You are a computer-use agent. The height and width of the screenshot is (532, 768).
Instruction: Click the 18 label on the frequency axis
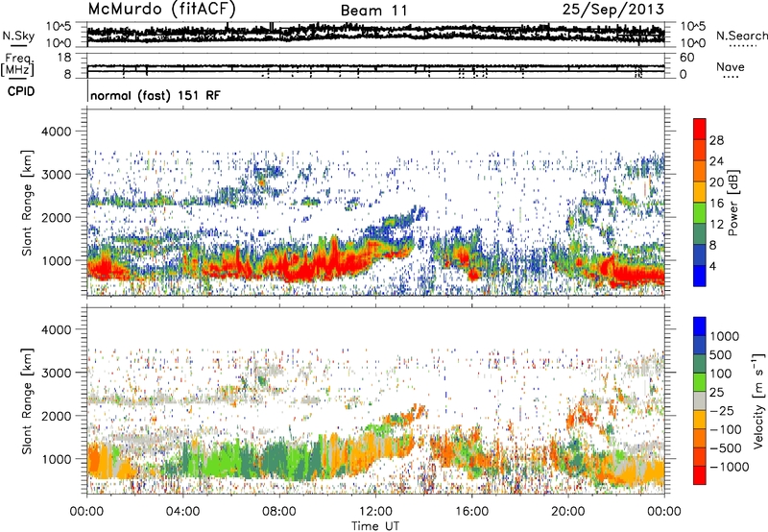pos(64,58)
